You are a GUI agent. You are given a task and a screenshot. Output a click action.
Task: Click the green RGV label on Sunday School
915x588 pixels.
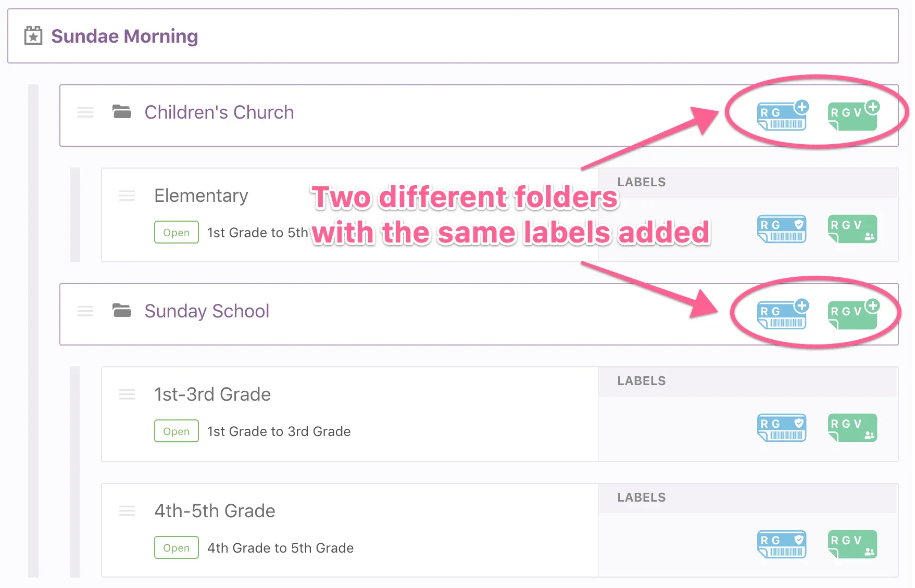(x=853, y=315)
